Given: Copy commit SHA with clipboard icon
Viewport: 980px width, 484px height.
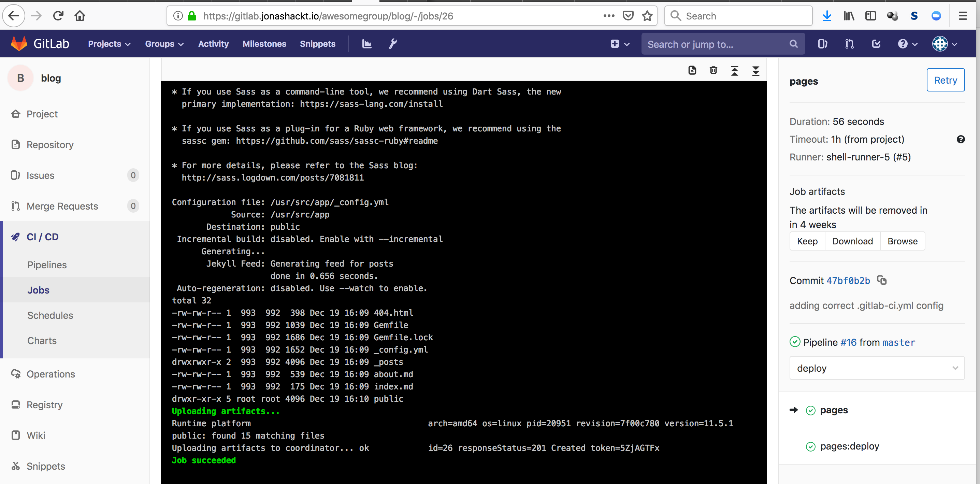Looking at the screenshot, I should click(x=881, y=281).
